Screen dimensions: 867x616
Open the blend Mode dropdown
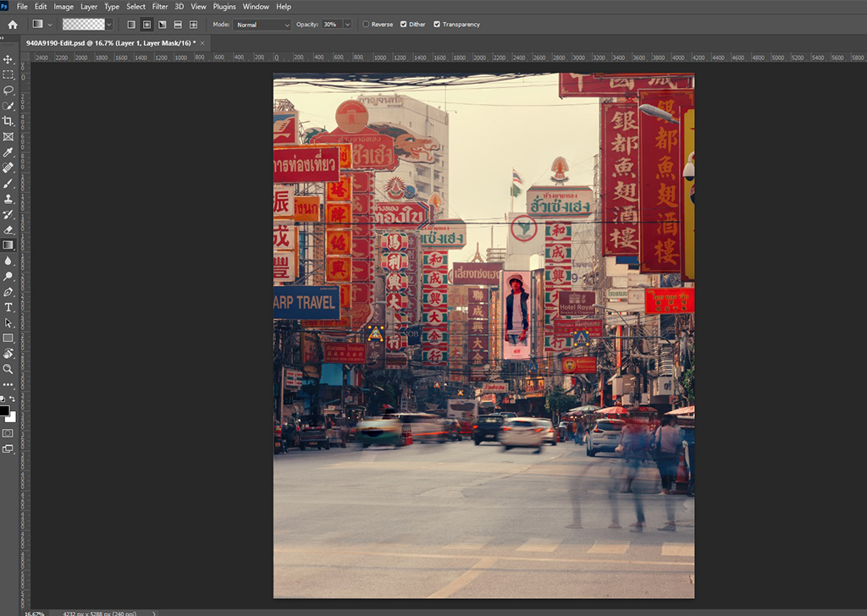pyautogui.click(x=262, y=25)
